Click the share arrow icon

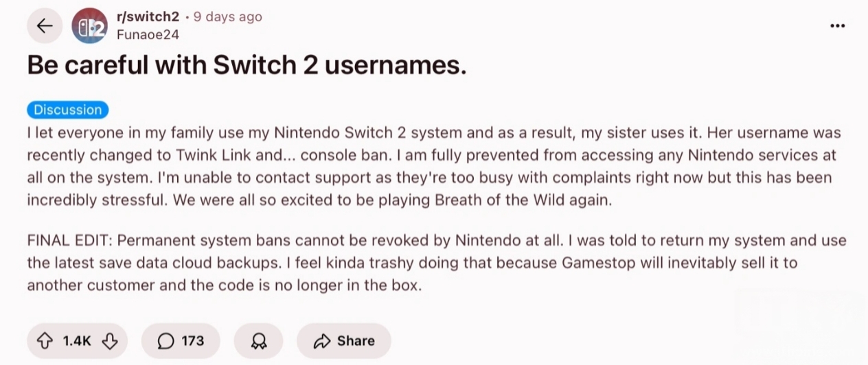tap(321, 341)
